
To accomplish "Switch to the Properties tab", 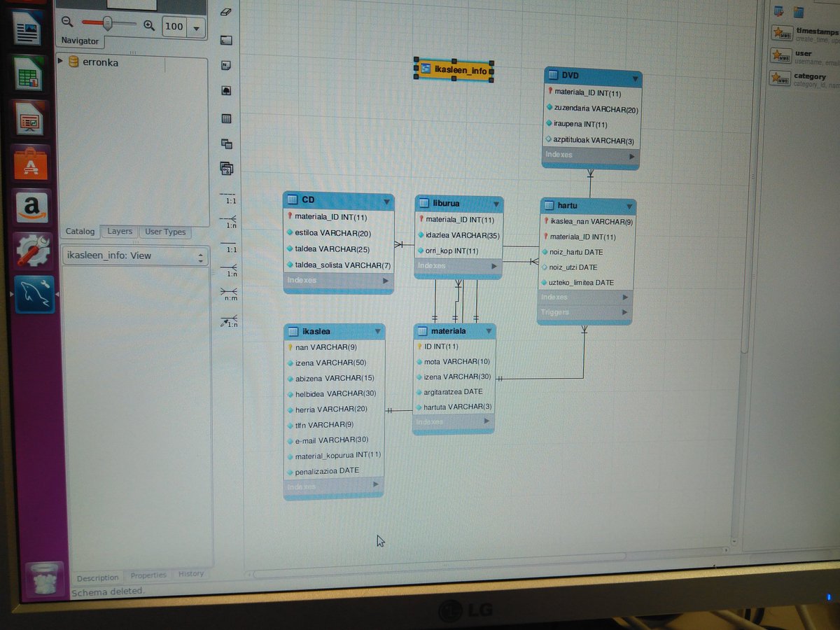I will click(148, 576).
